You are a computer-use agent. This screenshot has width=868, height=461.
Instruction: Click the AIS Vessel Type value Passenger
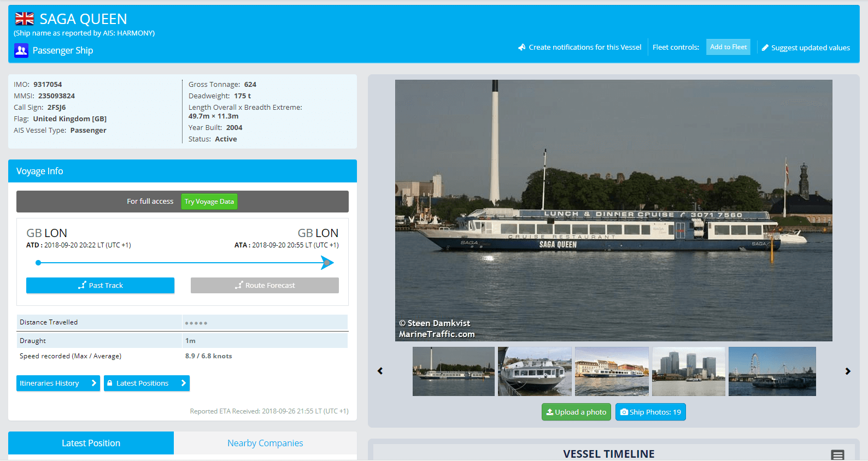click(x=88, y=131)
